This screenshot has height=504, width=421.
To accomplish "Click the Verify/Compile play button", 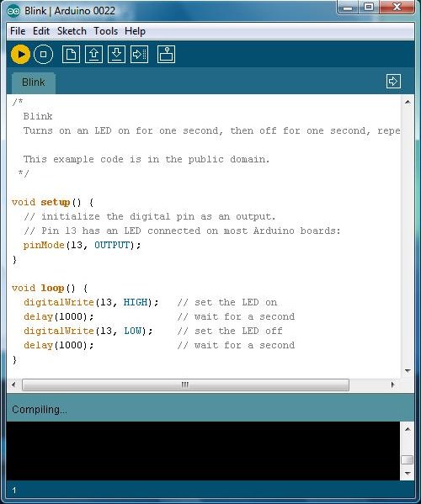I will [x=20, y=55].
